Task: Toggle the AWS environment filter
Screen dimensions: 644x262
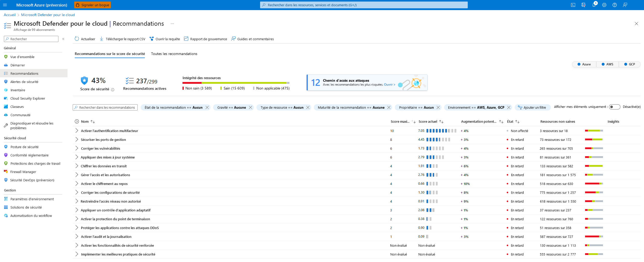Action: pyautogui.click(x=607, y=64)
